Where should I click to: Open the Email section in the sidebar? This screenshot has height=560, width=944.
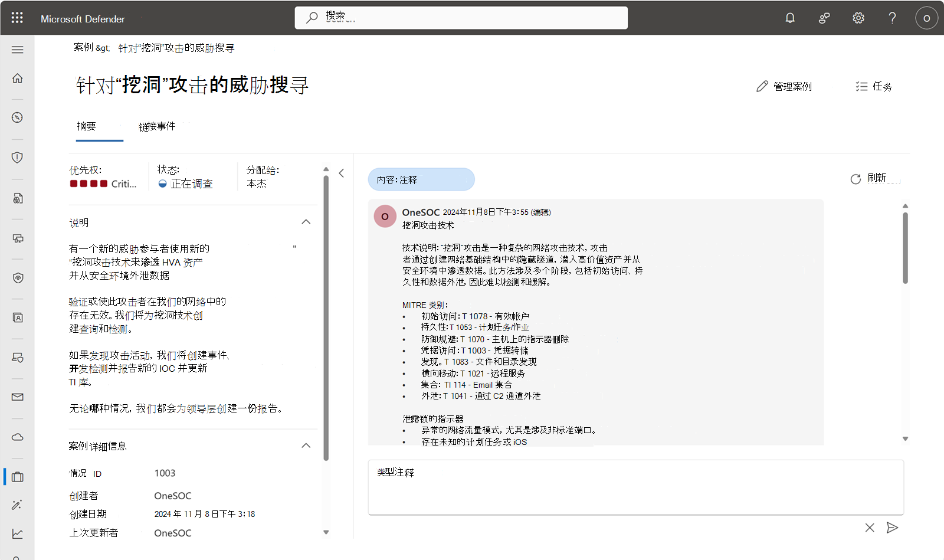coord(17,397)
